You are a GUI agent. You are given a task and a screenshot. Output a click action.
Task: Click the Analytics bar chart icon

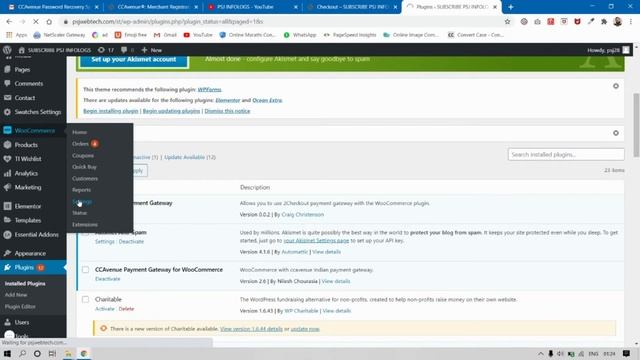[7, 173]
